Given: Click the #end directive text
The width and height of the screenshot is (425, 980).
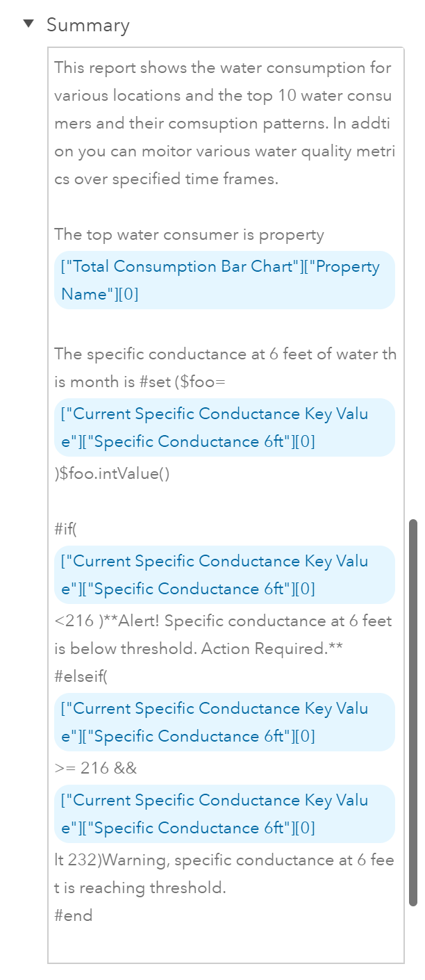Looking at the screenshot, I should [x=72, y=915].
